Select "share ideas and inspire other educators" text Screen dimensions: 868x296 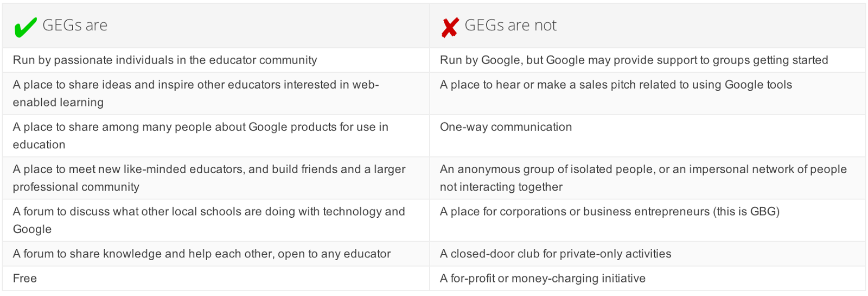click(195, 85)
